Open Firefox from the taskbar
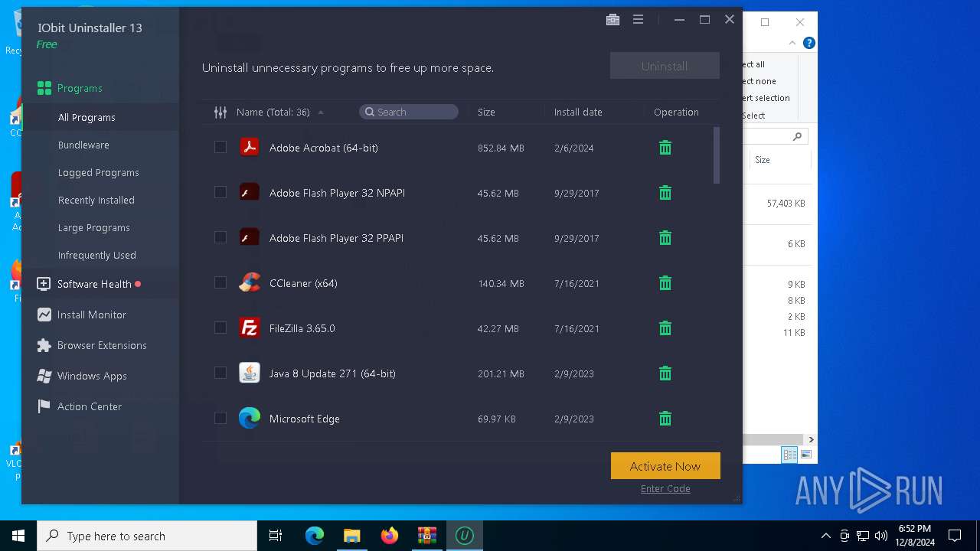This screenshot has width=980, height=551. coord(390,536)
